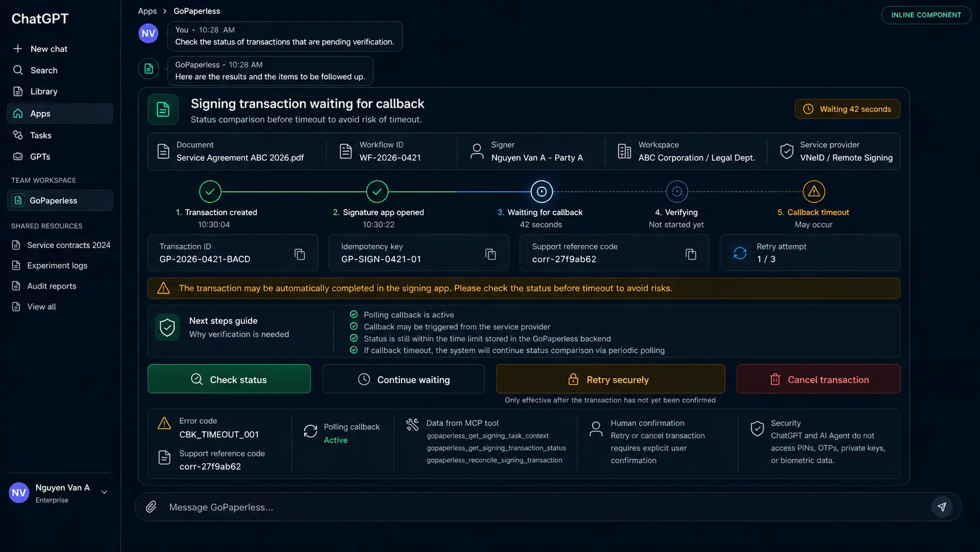This screenshot has width=980, height=552.
Task: Click the send message arrow icon
Action: click(942, 507)
